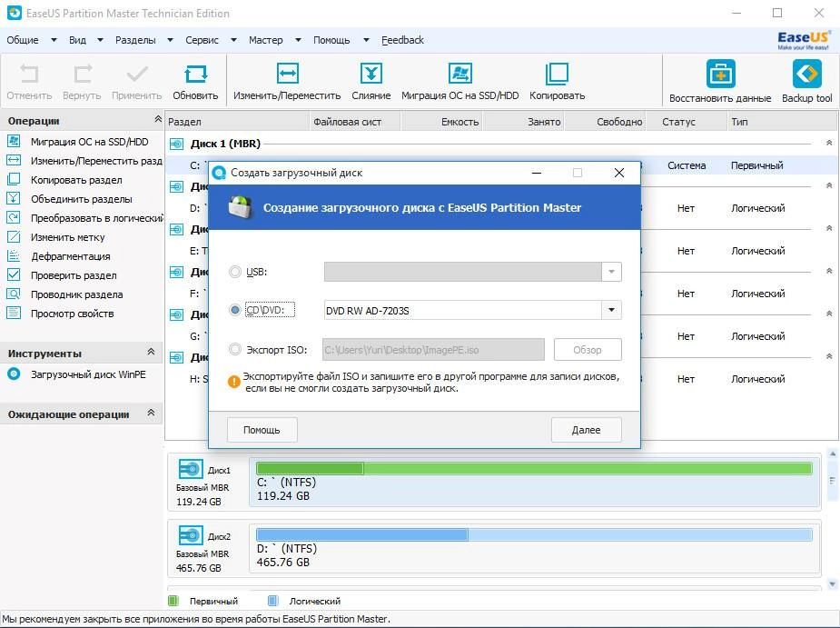The height and width of the screenshot is (628, 840).
Task: Choose Преобразовать в логический operation
Action: pyautogui.click(x=96, y=218)
